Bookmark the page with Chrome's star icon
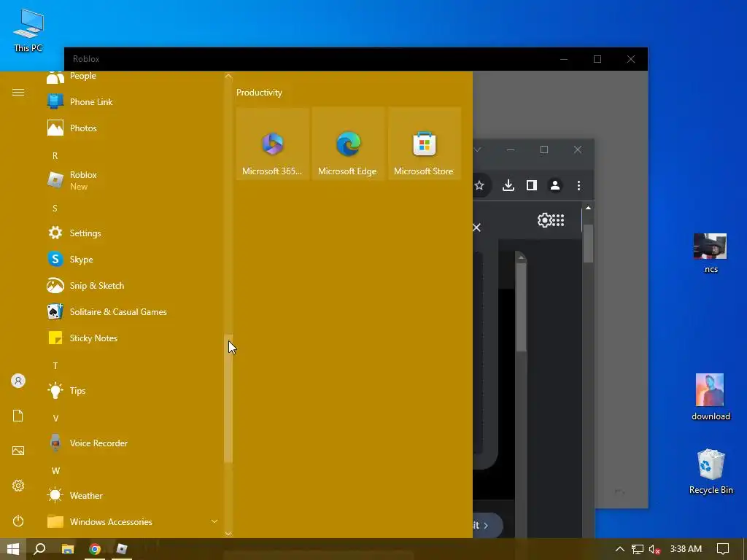Image resolution: width=747 pixels, height=560 pixels. pyautogui.click(x=479, y=185)
